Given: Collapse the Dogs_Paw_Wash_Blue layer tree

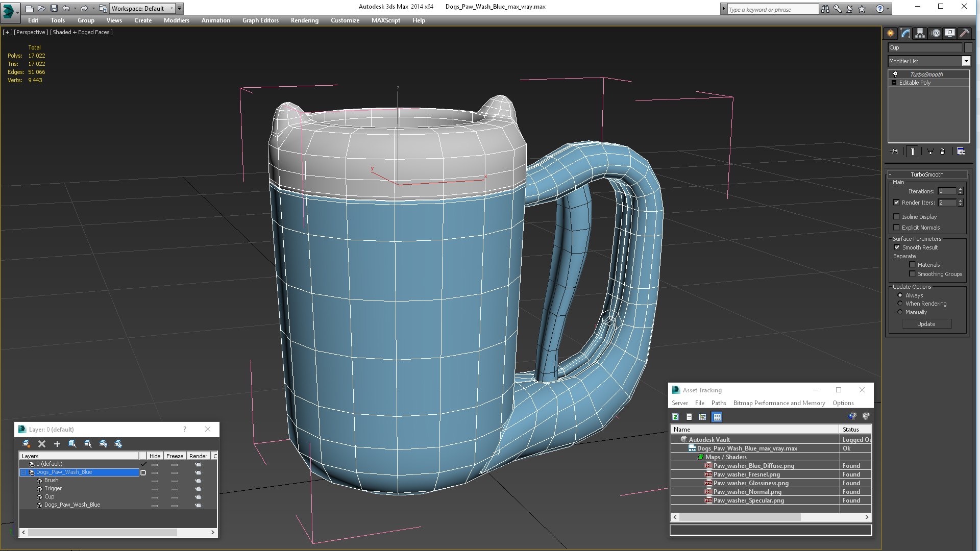Looking at the screenshot, I should pos(23,472).
